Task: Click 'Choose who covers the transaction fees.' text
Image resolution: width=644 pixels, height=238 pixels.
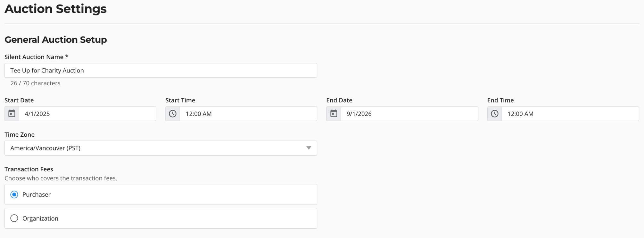Action: pyautogui.click(x=61, y=178)
